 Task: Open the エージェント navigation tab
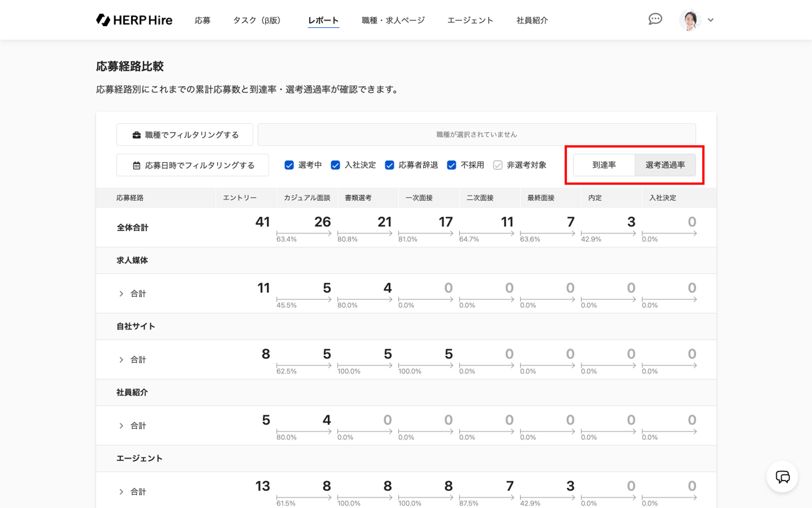[x=470, y=20]
